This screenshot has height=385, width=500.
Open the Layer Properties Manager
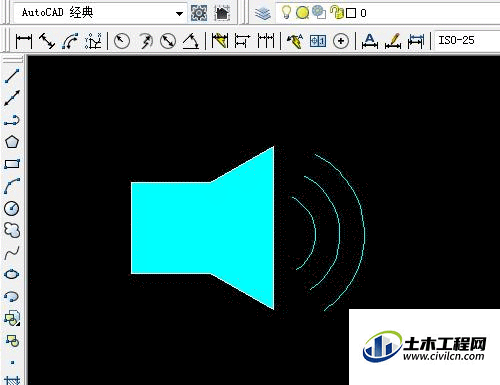(x=263, y=13)
